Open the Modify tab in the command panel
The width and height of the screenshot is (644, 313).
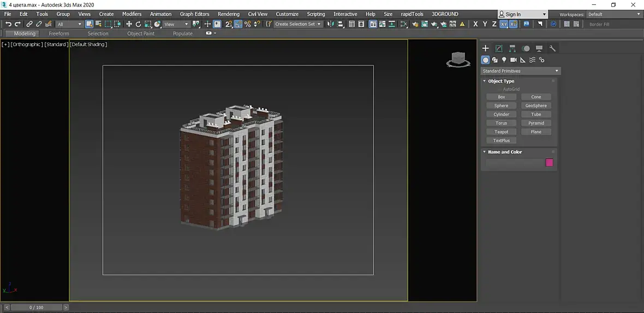pos(499,48)
